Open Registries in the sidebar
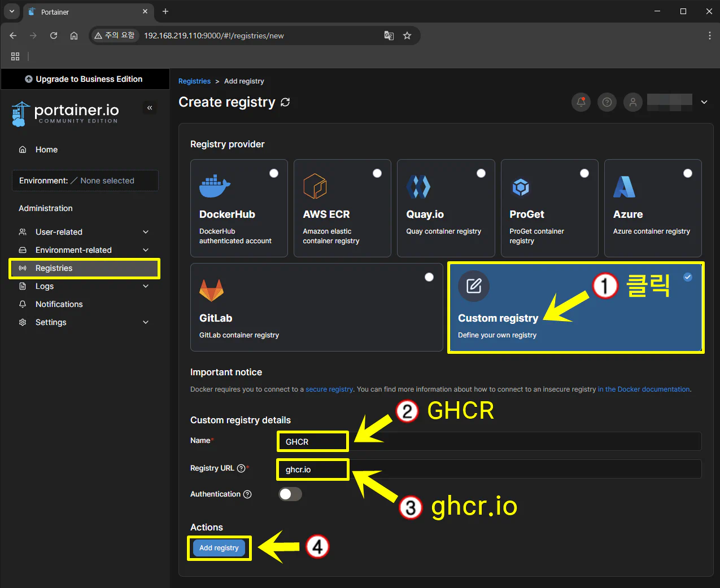Viewport: 720px width, 588px height. tap(85, 268)
